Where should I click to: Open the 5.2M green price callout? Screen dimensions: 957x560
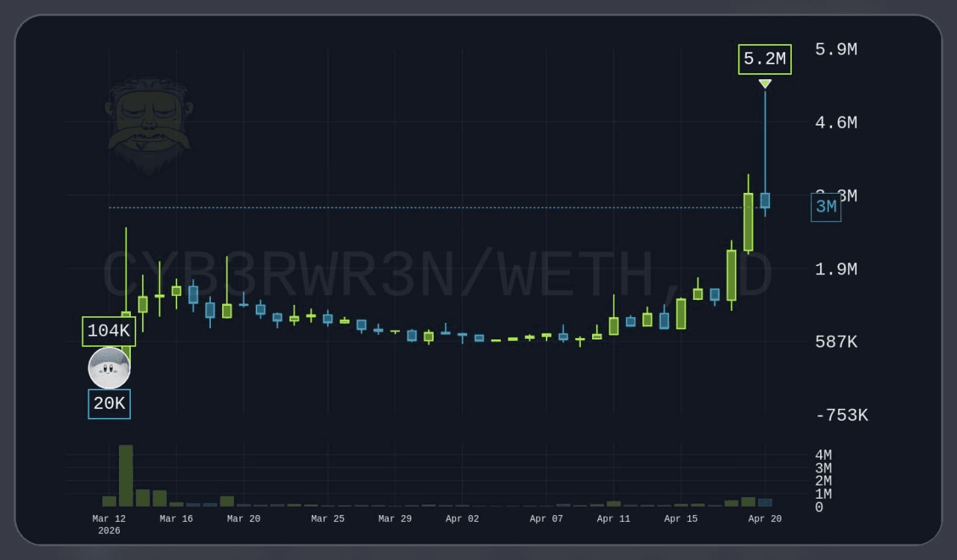click(764, 58)
